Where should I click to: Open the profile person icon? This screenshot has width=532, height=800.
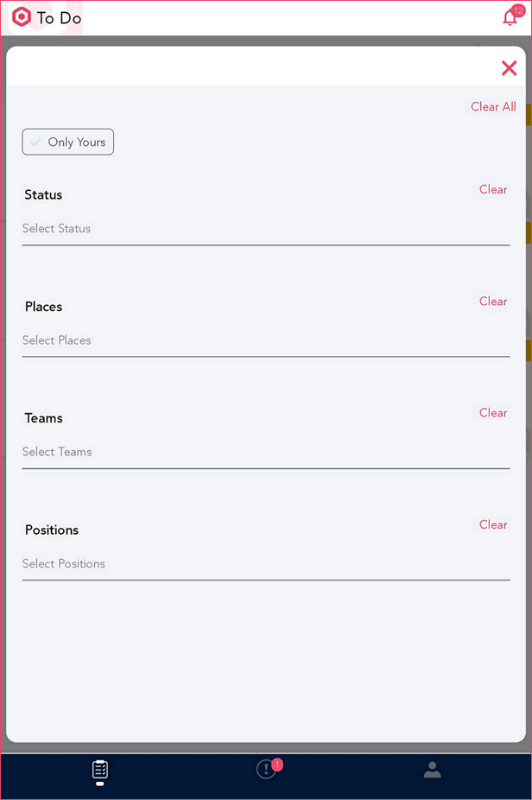(433, 770)
